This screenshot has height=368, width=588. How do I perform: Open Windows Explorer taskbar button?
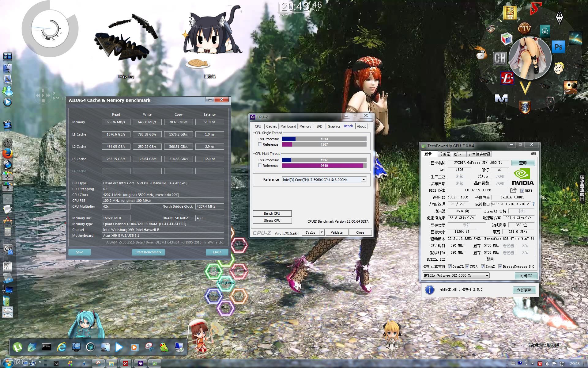pos(111,363)
